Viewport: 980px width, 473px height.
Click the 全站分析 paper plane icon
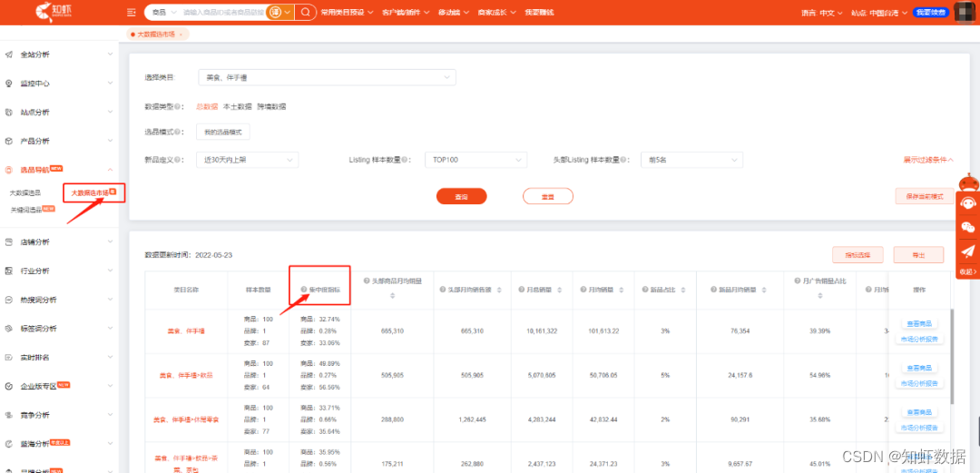click(9, 54)
